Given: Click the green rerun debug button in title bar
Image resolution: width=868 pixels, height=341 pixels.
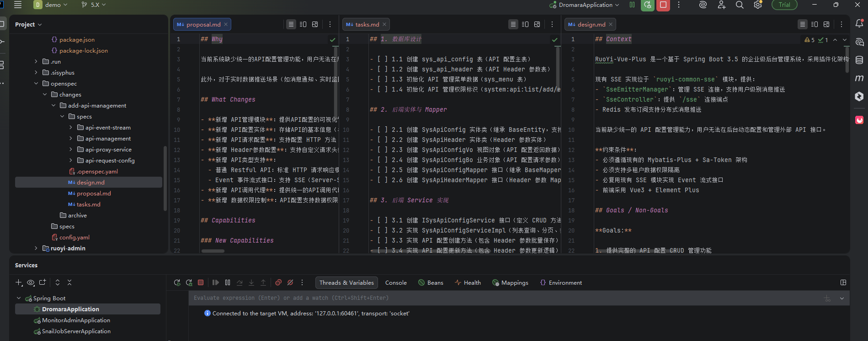Looking at the screenshot, I should 647,5.
